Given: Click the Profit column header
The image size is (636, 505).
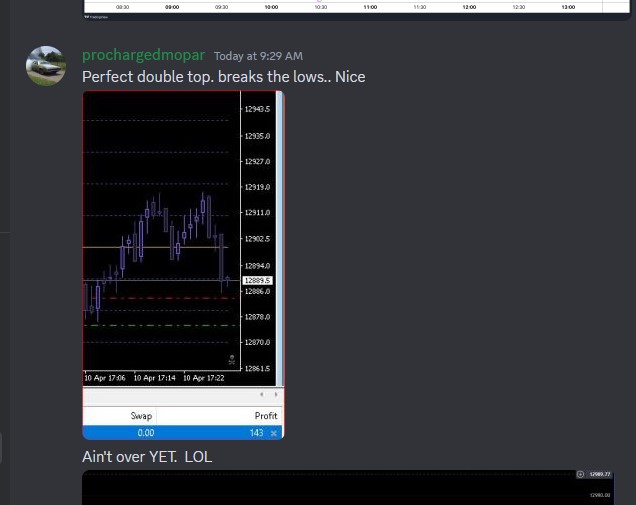Looking at the screenshot, I should coord(266,416).
